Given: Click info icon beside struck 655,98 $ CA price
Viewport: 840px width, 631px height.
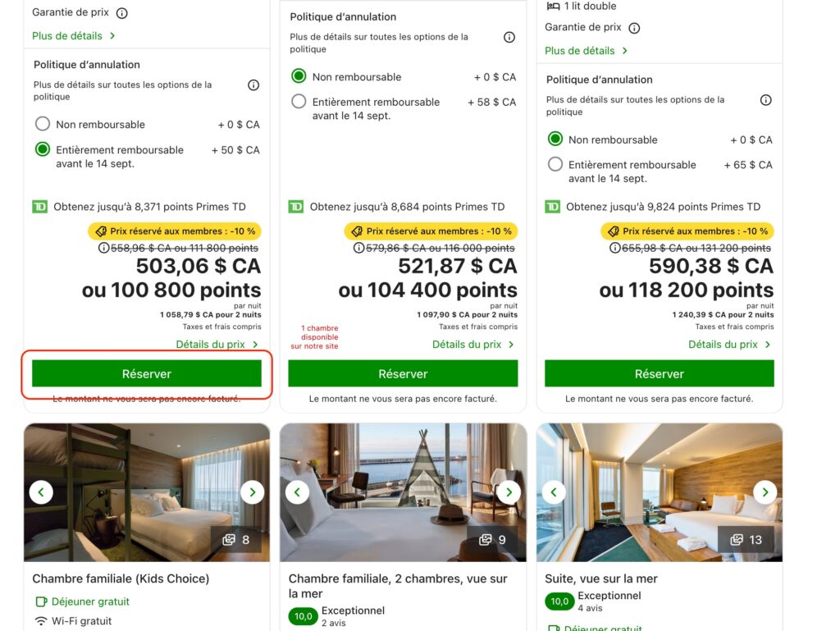Looking at the screenshot, I should coord(616,248).
